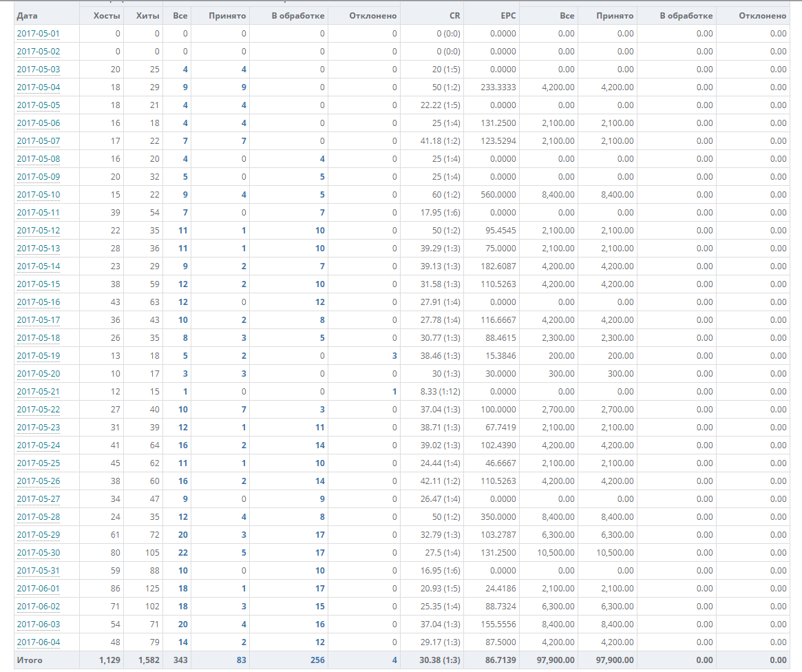Click the total rejected count in Итого row
This screenshot has width=802, height=672.
point(394,660)
